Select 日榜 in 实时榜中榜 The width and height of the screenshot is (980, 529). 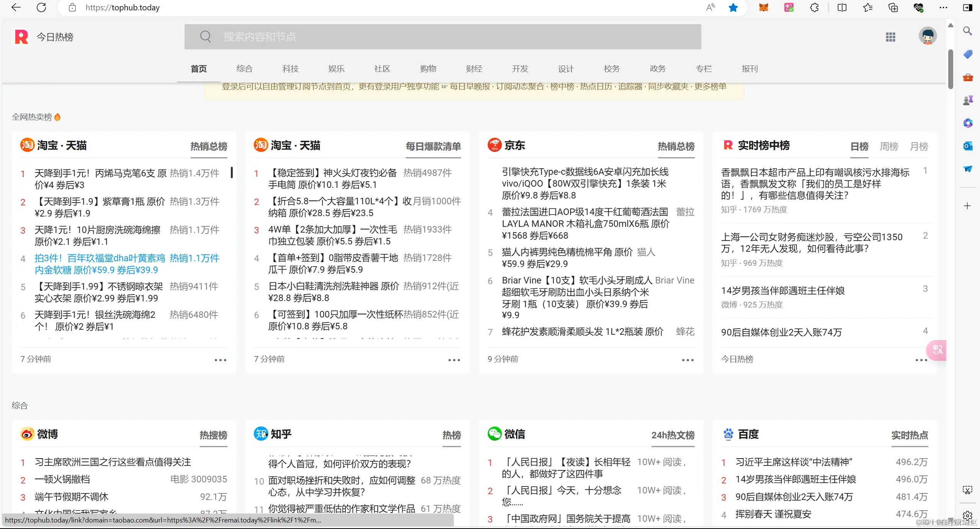point(859,146)
